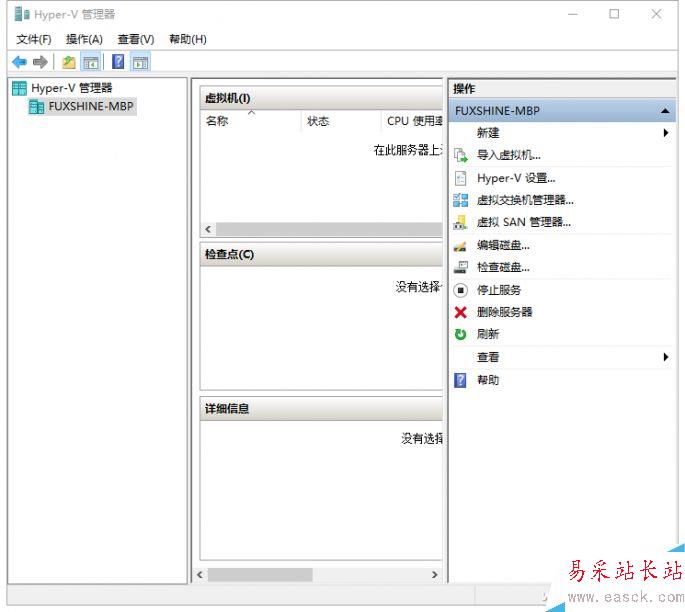Sort by the 名称 column header
The height and width of the screenshot is (612, 685).
[x=251, y=121]
